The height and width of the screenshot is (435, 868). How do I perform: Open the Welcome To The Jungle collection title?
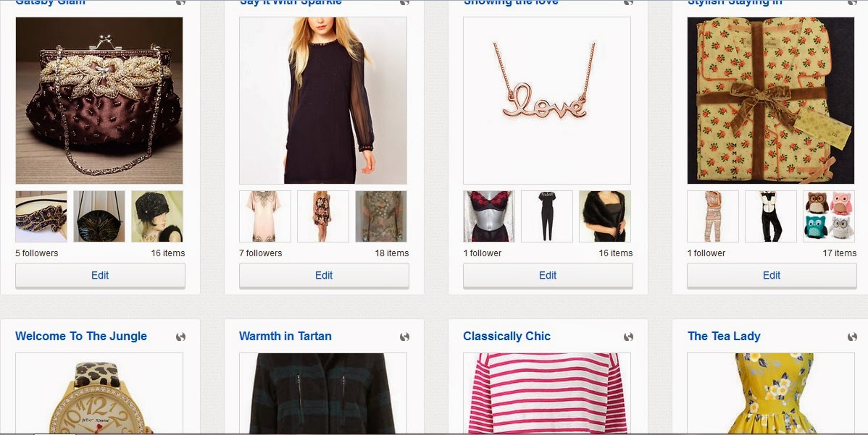(81, 336)
